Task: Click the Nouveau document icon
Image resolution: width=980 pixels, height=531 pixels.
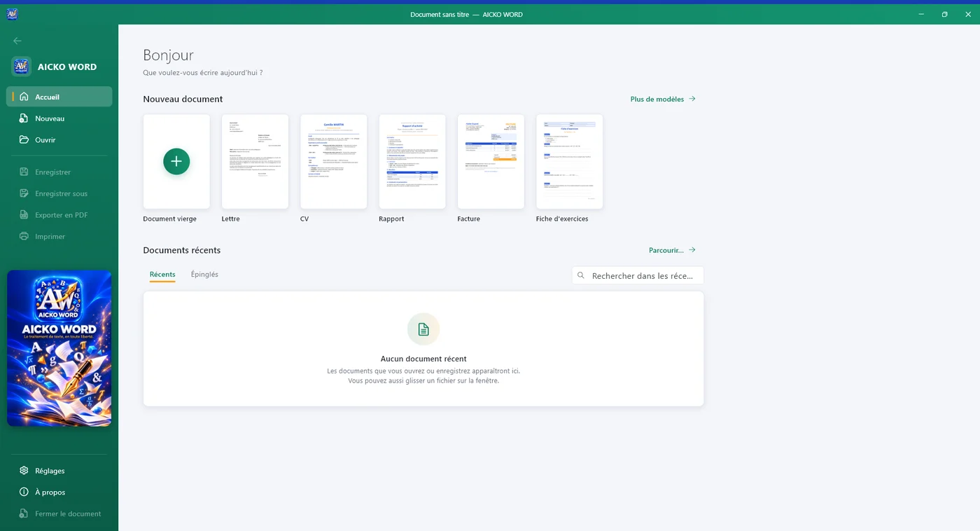Action: pos(24,118)
